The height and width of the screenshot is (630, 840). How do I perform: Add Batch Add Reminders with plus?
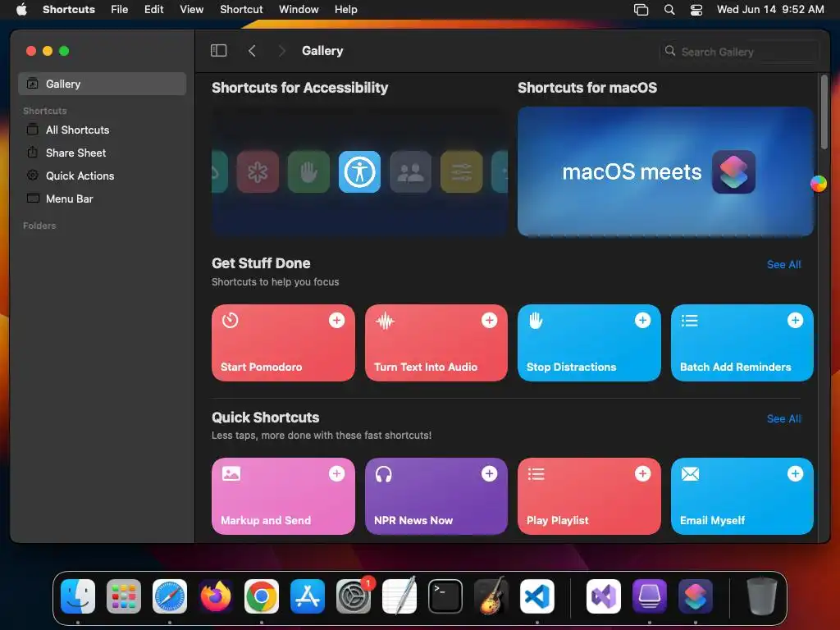pos(795,321)
